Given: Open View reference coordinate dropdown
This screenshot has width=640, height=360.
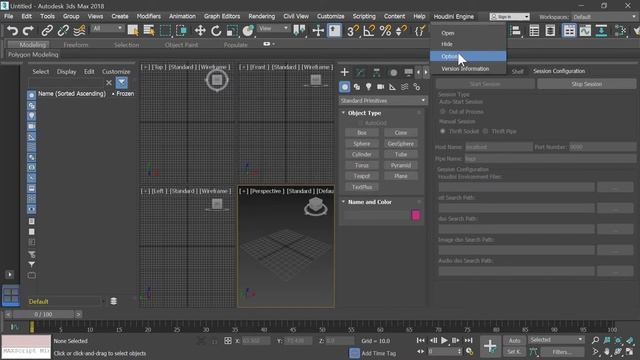Looking at the screenshot, I should (273, 28).
